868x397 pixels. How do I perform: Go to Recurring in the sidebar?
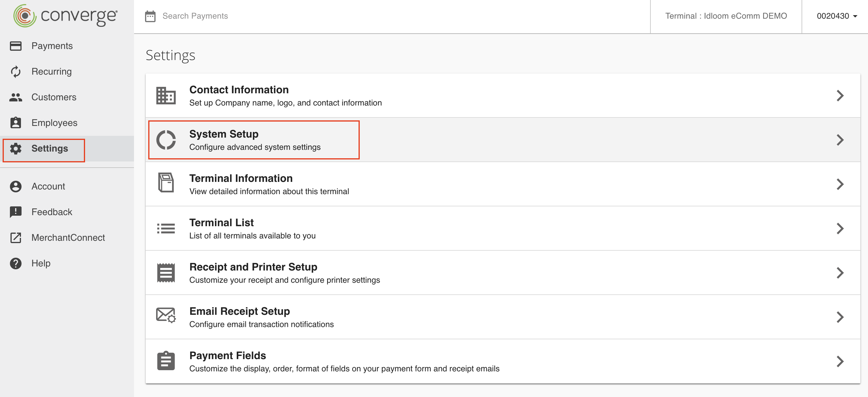tap(51, 71)
